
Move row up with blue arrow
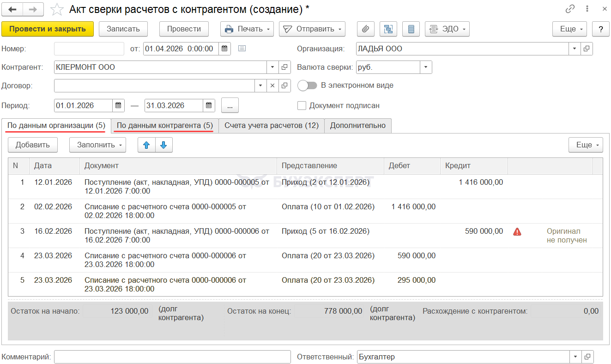click(x=146, y=145)
